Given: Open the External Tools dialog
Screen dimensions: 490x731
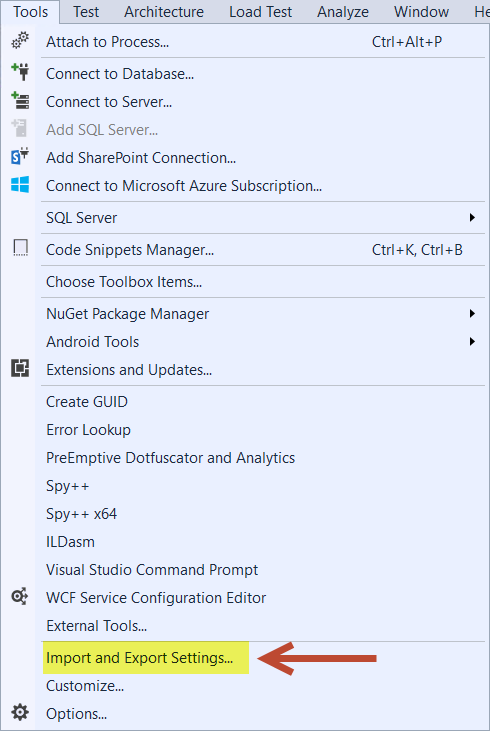Looking at the screenshot, I should coord(97,626).
